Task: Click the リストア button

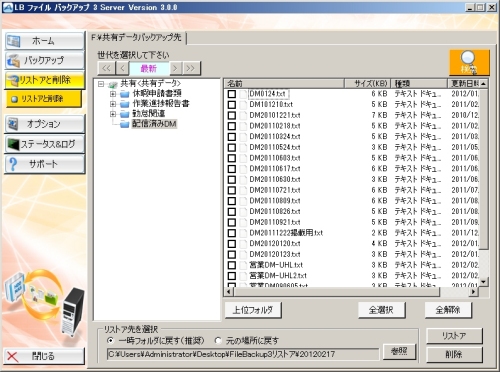Action: (454, 336)
